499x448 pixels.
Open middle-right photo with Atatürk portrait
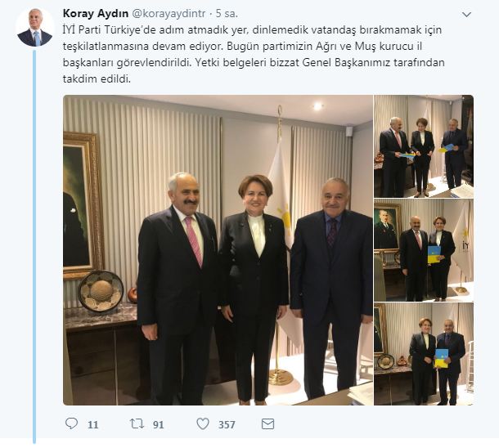[x=424, y=250]
